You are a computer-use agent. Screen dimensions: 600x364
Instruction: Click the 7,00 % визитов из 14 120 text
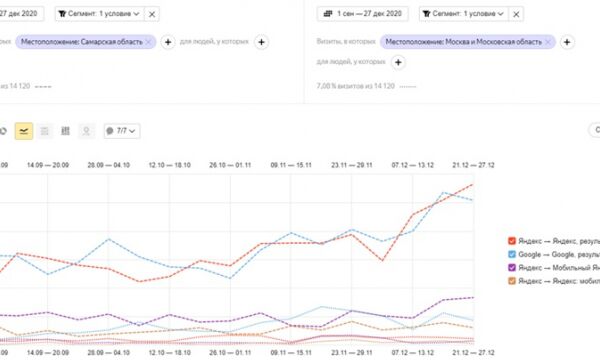355,86
